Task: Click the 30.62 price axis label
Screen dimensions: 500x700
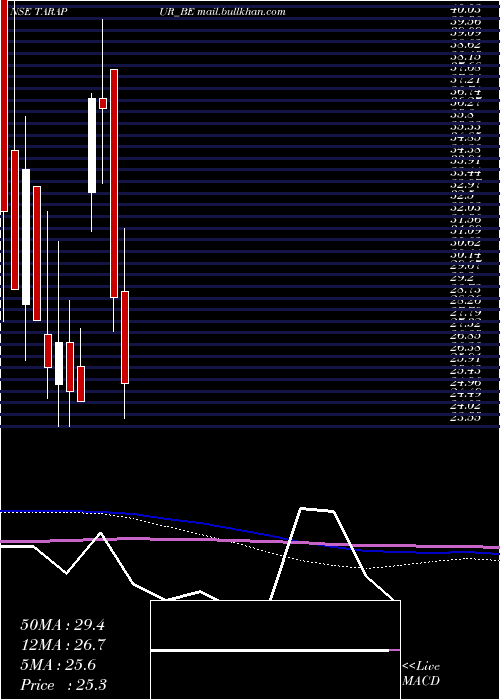Action: (465, 243)
